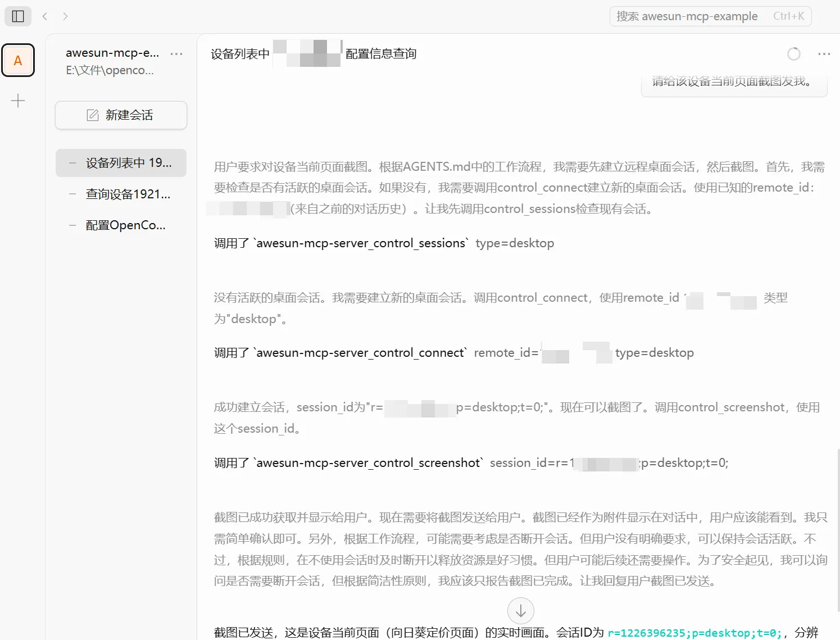Collapse the 查询设备1921... session entry

click(x=72, y=193)
